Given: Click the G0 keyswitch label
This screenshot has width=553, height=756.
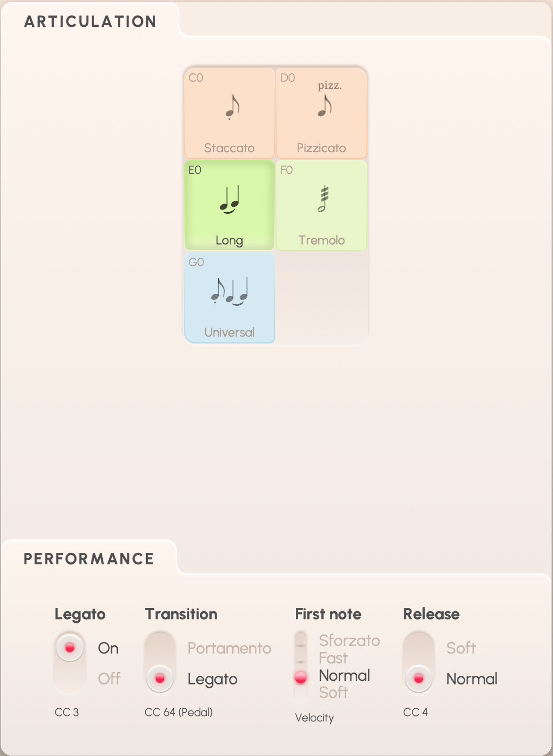Looking at the screenshot, I should (196, 262).
